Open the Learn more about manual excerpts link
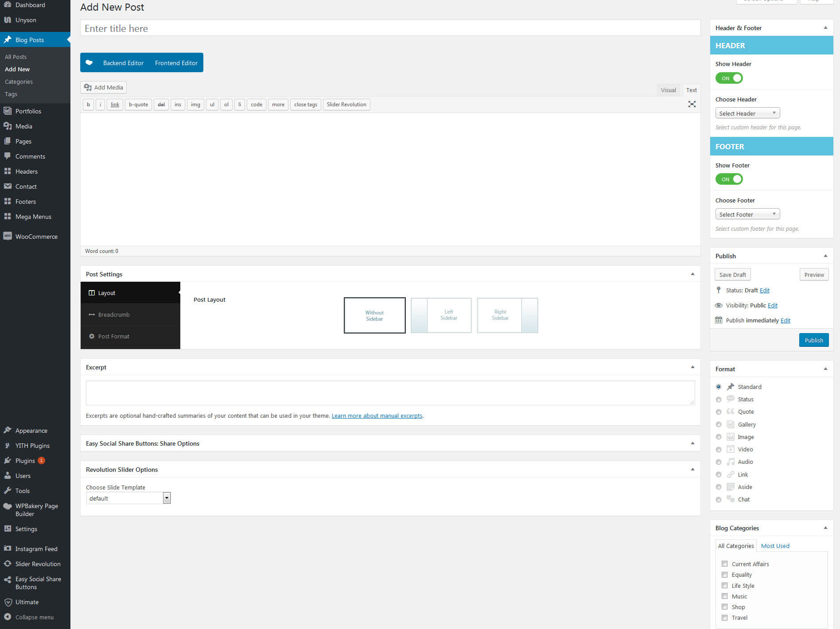This screenshot has height=629, width=840. (x=377, y=415)
